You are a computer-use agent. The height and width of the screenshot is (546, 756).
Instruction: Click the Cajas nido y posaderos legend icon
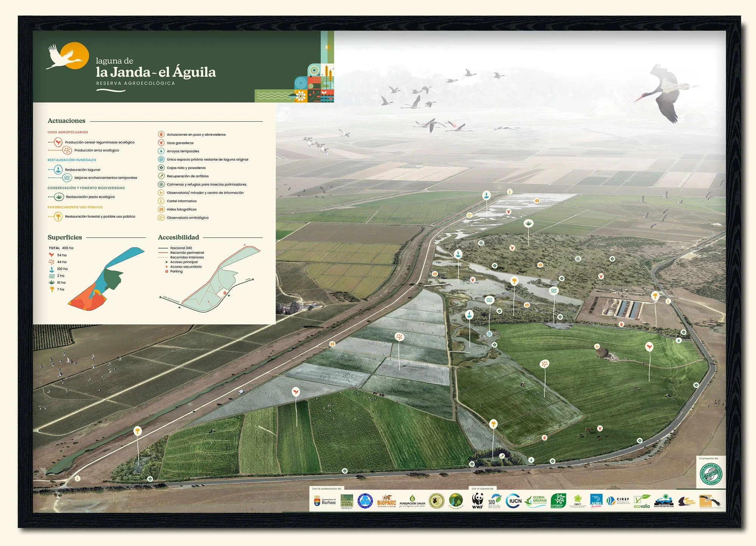click(161, 168)
